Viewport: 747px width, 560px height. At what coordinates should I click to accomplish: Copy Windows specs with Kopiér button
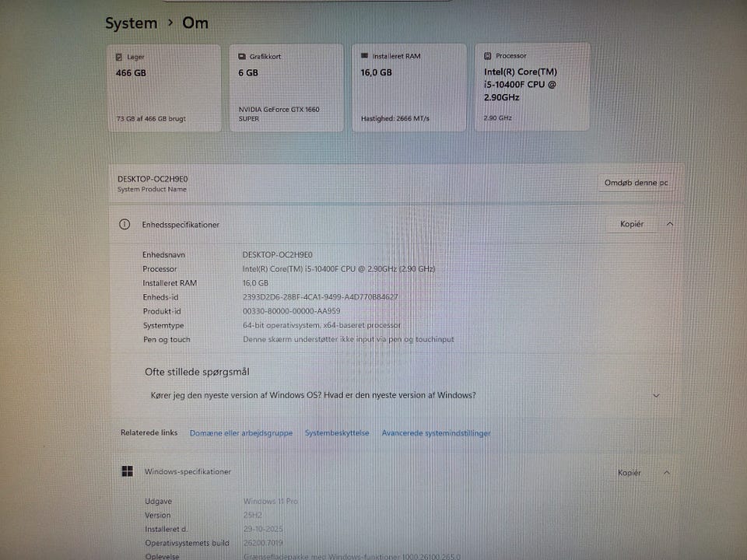click(x=629, y=473)
